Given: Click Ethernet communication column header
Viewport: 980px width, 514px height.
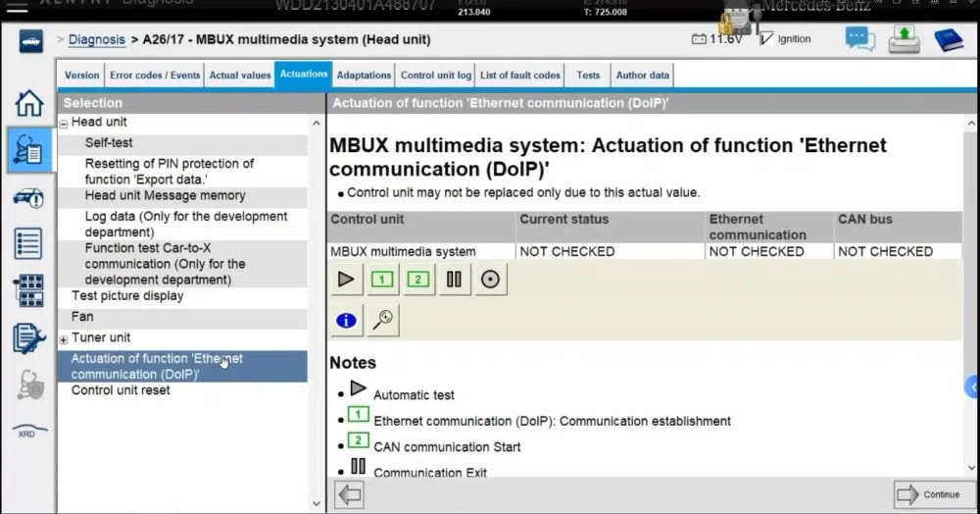Looking at the screenshot, I should [x=770, y=227].
